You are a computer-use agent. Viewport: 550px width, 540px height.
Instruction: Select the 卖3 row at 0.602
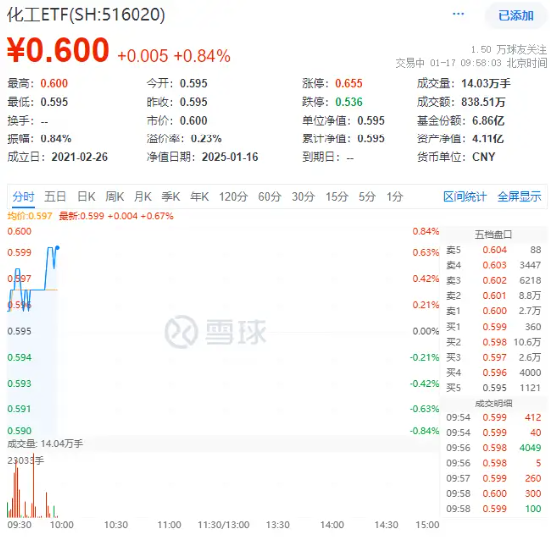click(x=494, y=280)
